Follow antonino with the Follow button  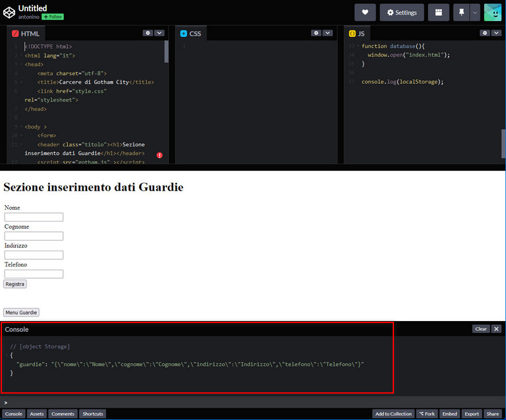(x=53, y=16)
